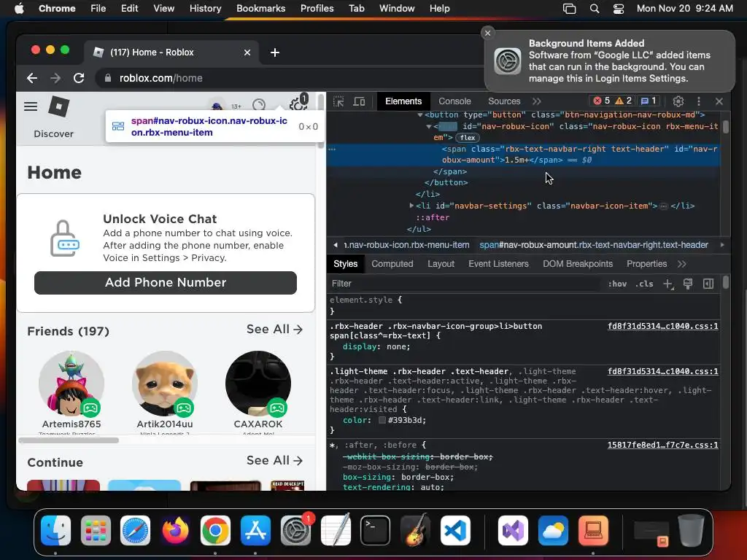
Task: Collapse the button type=button element node
Action: 419,114
